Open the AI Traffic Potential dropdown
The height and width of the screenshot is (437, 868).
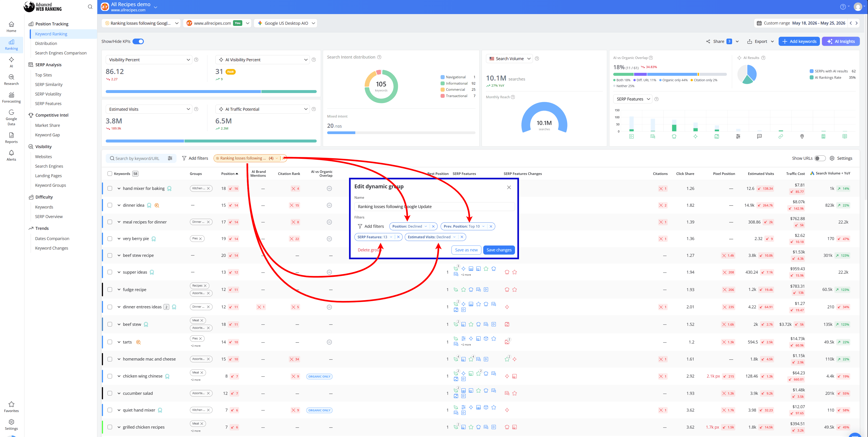tap(262, 109)
